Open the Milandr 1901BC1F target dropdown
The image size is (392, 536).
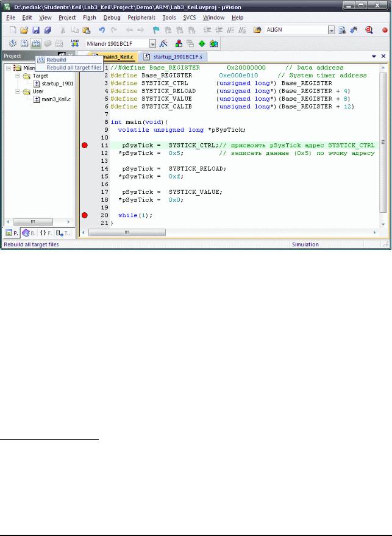coord(153,44)
